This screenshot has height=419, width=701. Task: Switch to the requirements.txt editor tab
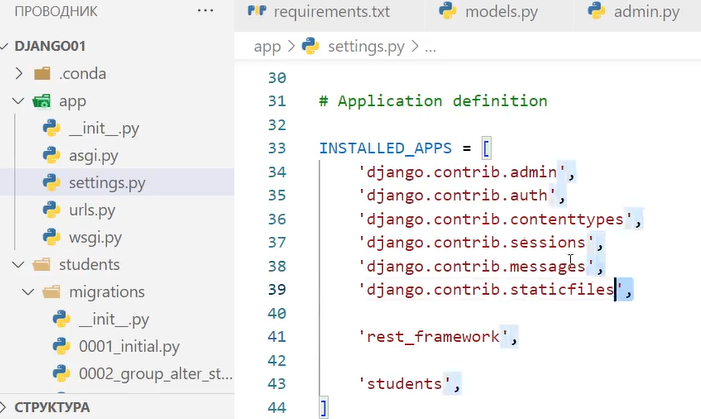329,12
